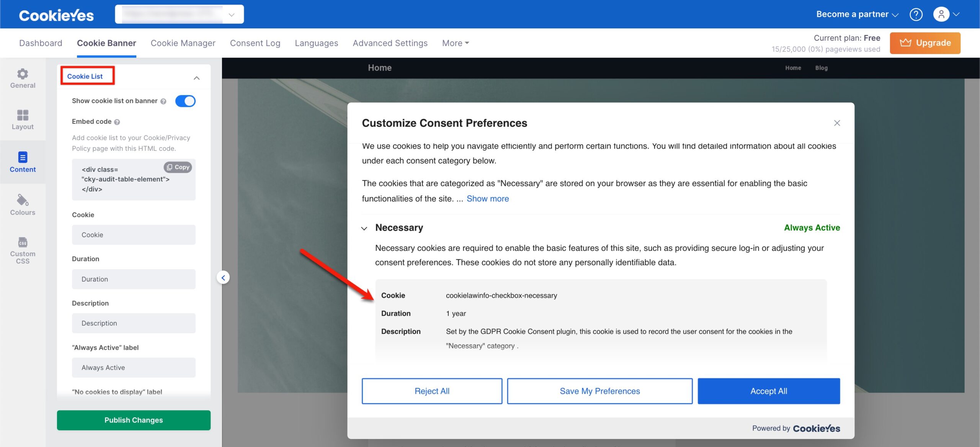
Task: Select the Layout grid icon
Action: point(23,115)
